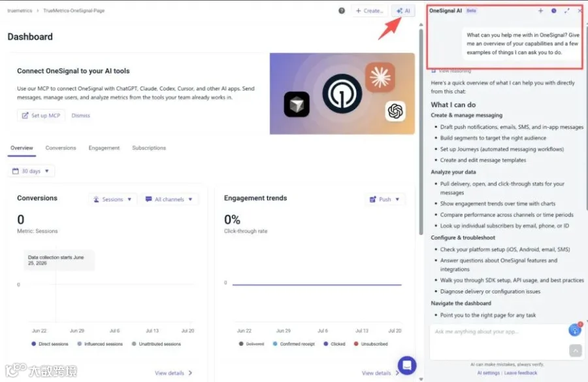
Task: Click the send arrow button in chat
Action: tap(575, 351)
